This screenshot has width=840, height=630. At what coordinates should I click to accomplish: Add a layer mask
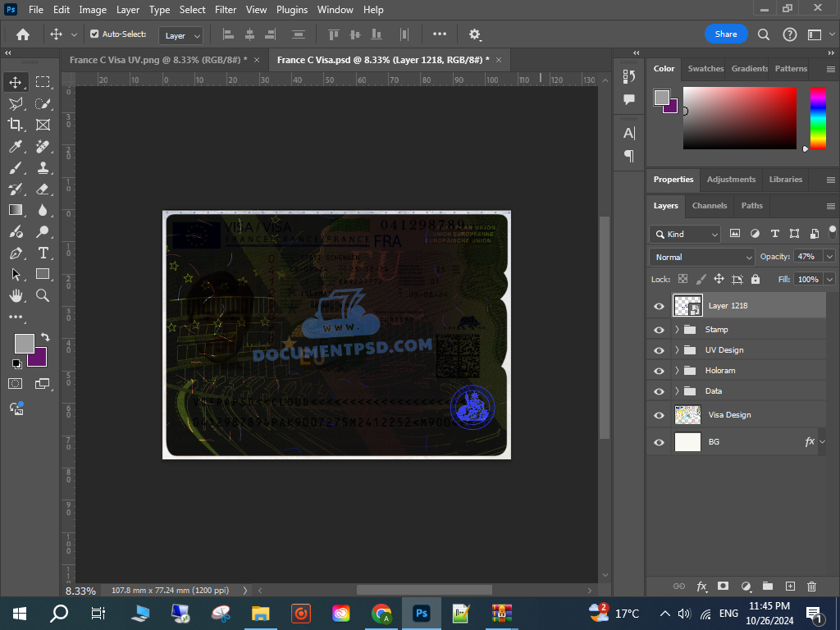point(724,586)
